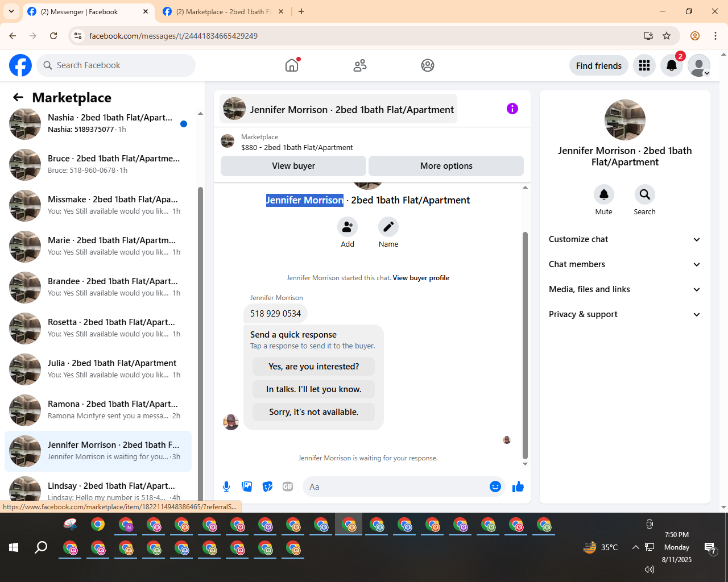Click the browser address bar URL
The width and height of the screenshot is (728, 582).
coord(173,36)
